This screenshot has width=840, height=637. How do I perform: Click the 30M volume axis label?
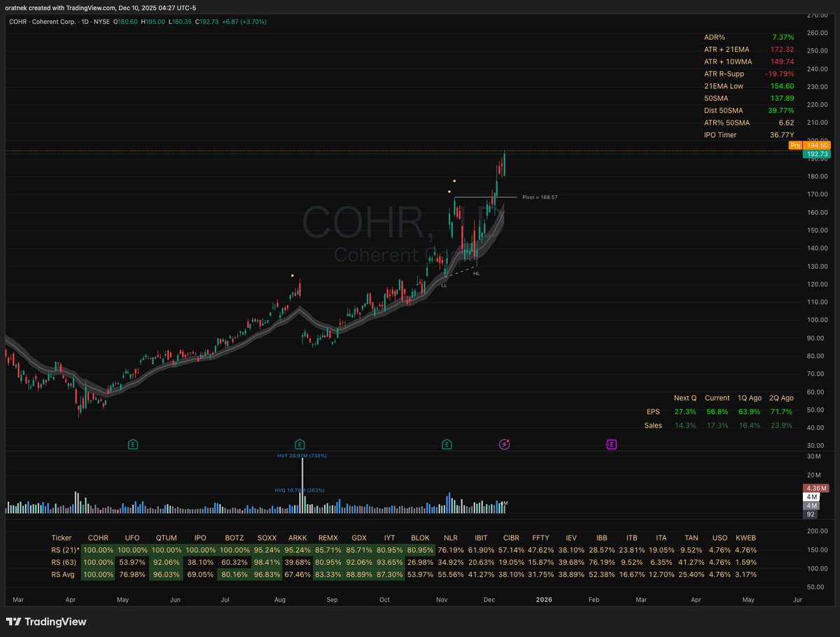tap(813, 456)
